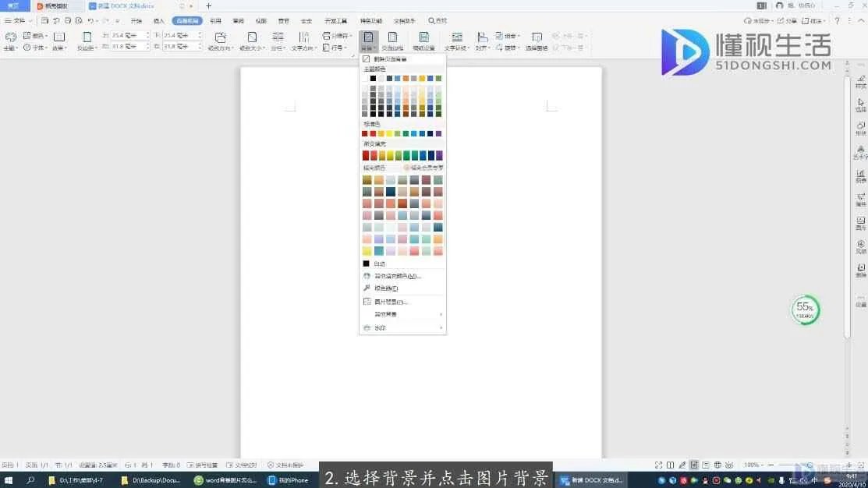Screen dimensions: 868x488
Task: Click the text wrapping icon
Action: 456,41
